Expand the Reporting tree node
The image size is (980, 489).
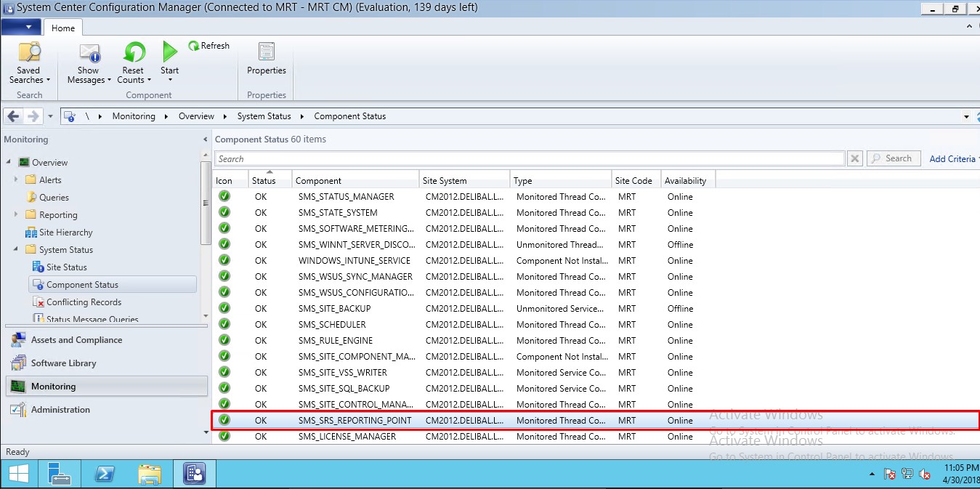point(16,215)
